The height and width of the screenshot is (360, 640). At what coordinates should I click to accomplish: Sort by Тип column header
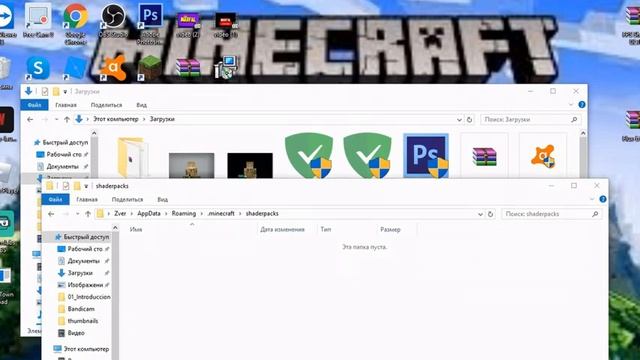[x=326, y=229]
